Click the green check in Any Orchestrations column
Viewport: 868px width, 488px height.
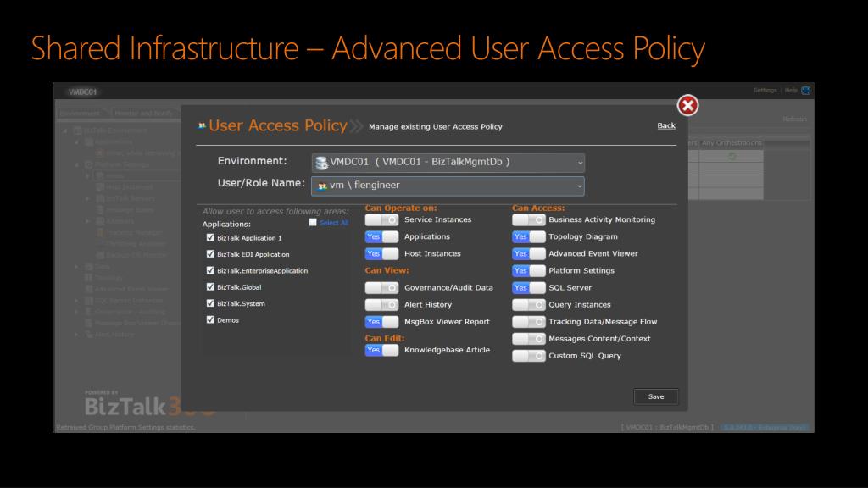coord(732,157)
